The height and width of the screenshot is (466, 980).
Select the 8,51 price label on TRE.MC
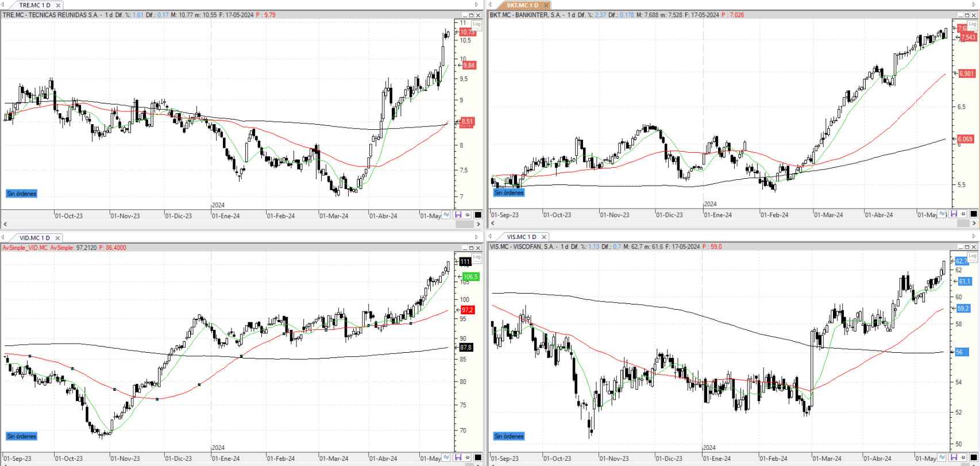tap(468, 122)
